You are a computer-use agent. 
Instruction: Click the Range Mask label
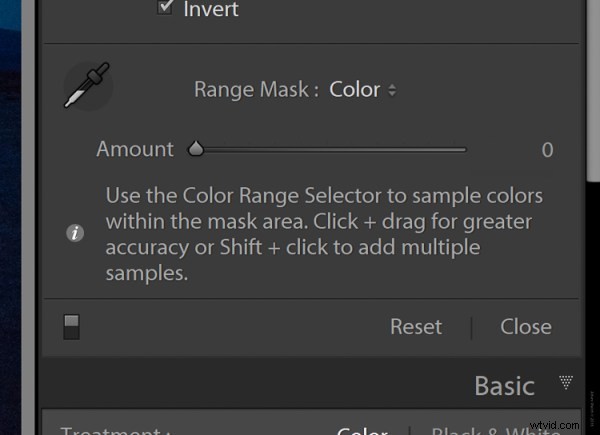tap(256, 90)
